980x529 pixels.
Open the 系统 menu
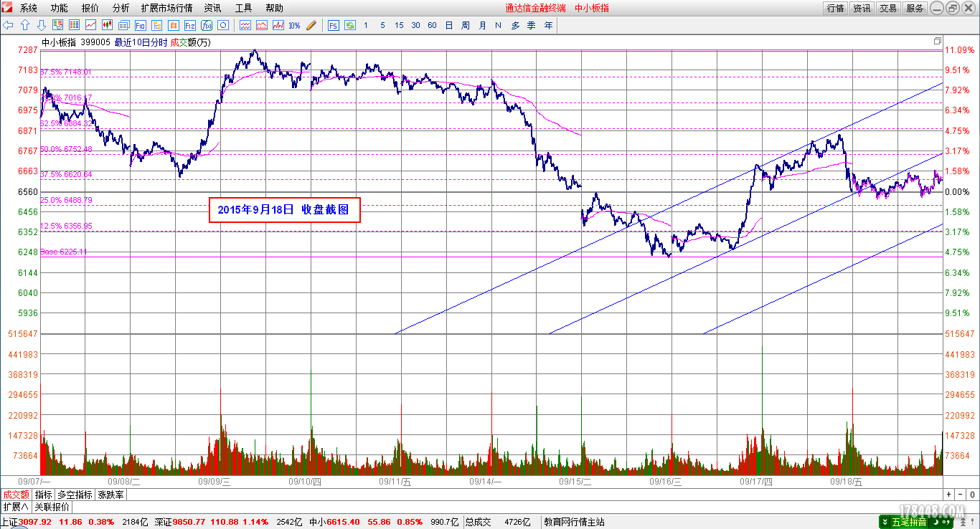pos(29,8)
